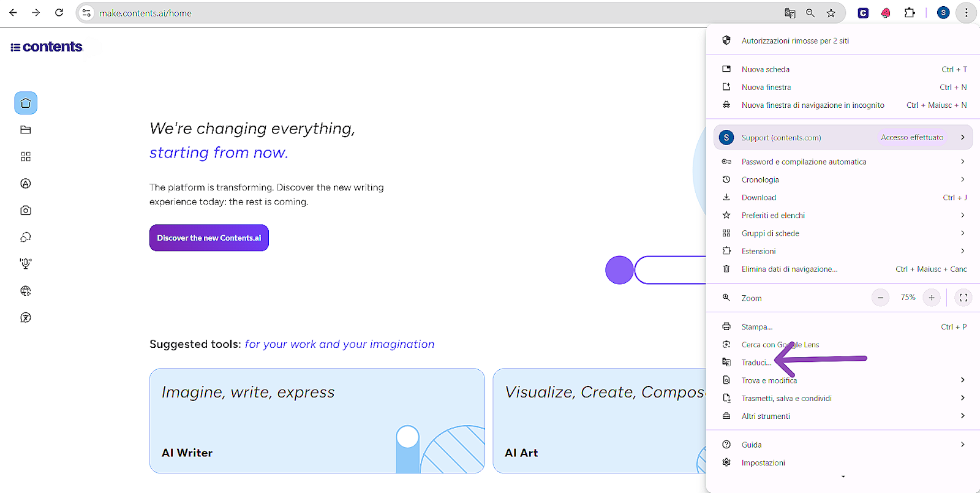Open the folder icon in the left sidebar
The width and height of the screenshot is (980, 493).
[26, 130]
